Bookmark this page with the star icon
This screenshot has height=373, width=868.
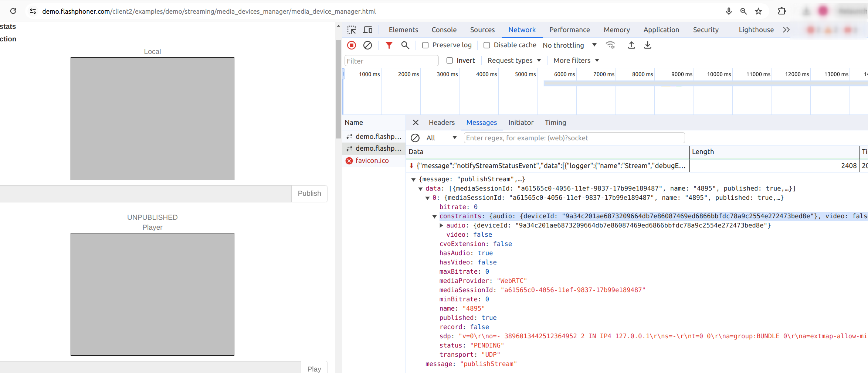pyautogui.click(x=759, y=11)
